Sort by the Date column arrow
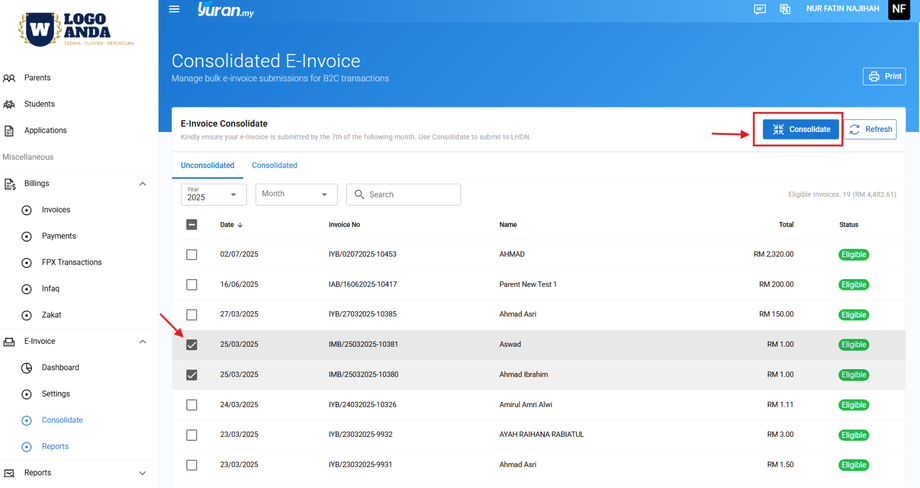This screenshot has height=488, width=920. tap(240, 225)
